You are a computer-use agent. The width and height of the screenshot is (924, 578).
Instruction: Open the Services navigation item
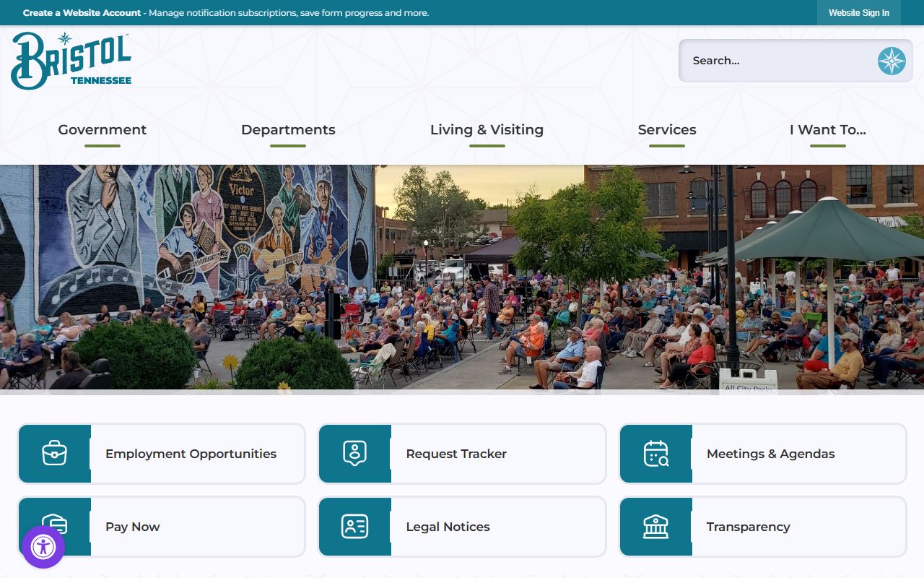pos(666,130)
